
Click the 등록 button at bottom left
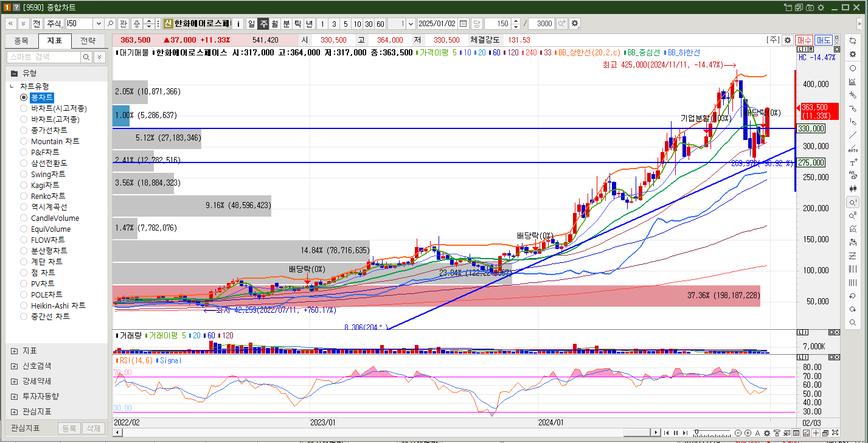[x=69, y=428]
